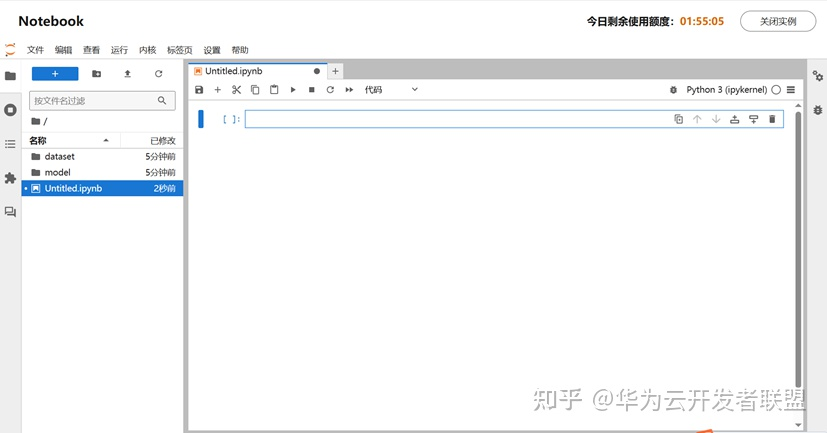Sort files by 名称 column header

(x=38, y=141)
